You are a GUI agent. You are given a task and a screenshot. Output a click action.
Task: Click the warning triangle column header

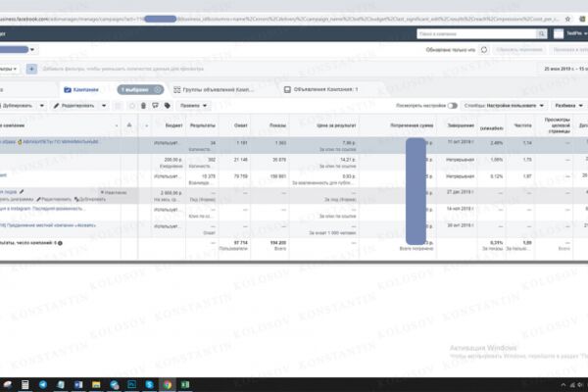tap(129, 125)
